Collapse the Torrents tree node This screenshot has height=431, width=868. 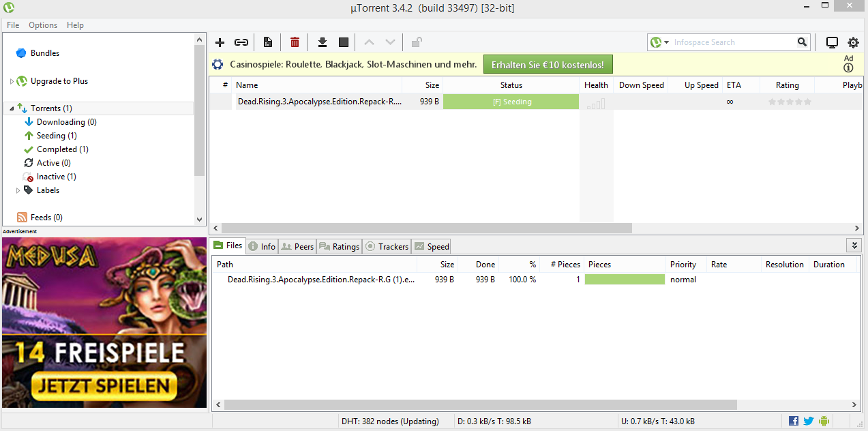pyautogui.click(x=12, y=108)
